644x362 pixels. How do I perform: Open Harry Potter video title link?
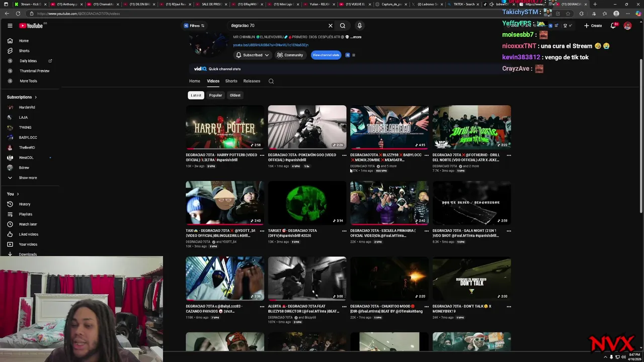[x=221, y=157]
